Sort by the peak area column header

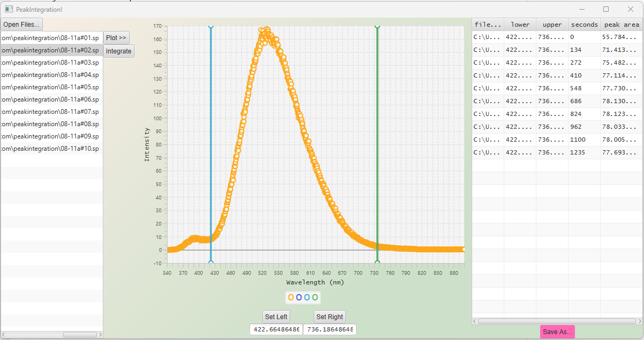pyautogui.click(x=622, y=25)
